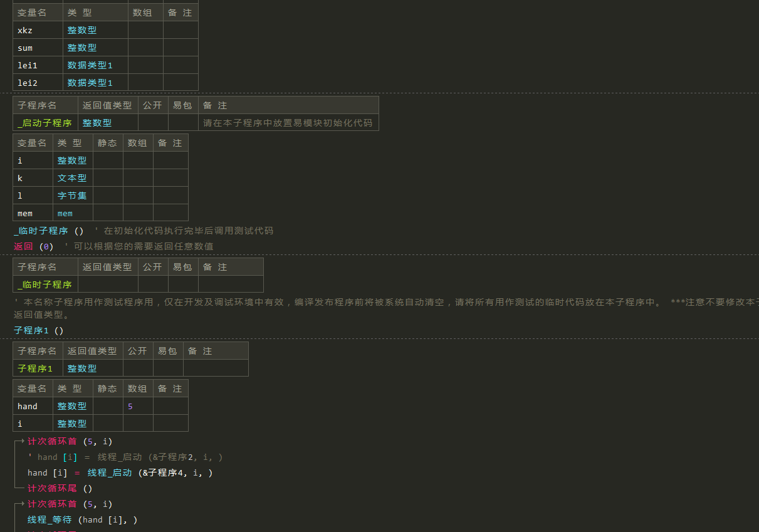Image resolution: width=759 pixels, height=532 pixels.
Task: Click the 请在本子程序中放置易模块初始化代码 remark cell
Action: [288, 123]
